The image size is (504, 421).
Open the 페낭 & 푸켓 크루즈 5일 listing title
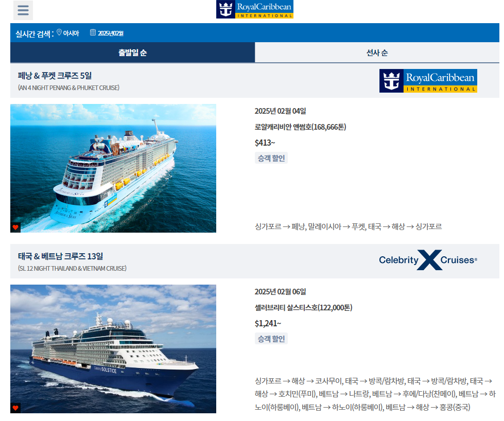coord(55,76)
